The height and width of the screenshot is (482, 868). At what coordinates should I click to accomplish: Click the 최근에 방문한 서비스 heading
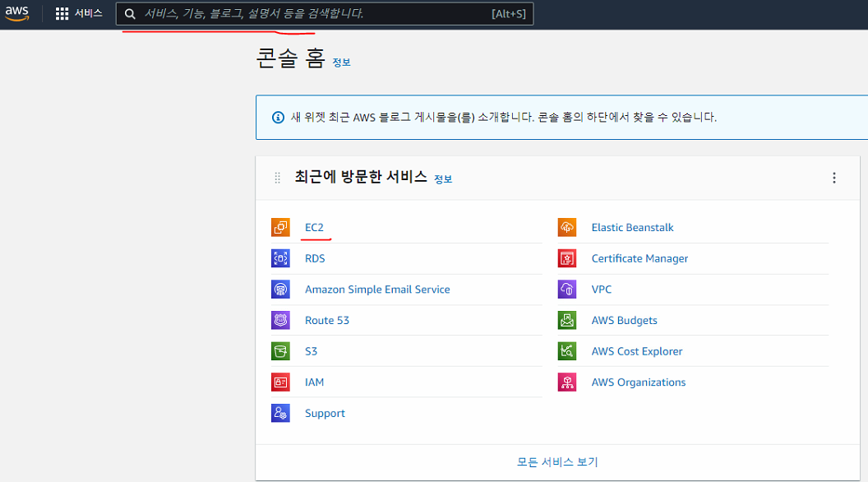pos(361,177)
